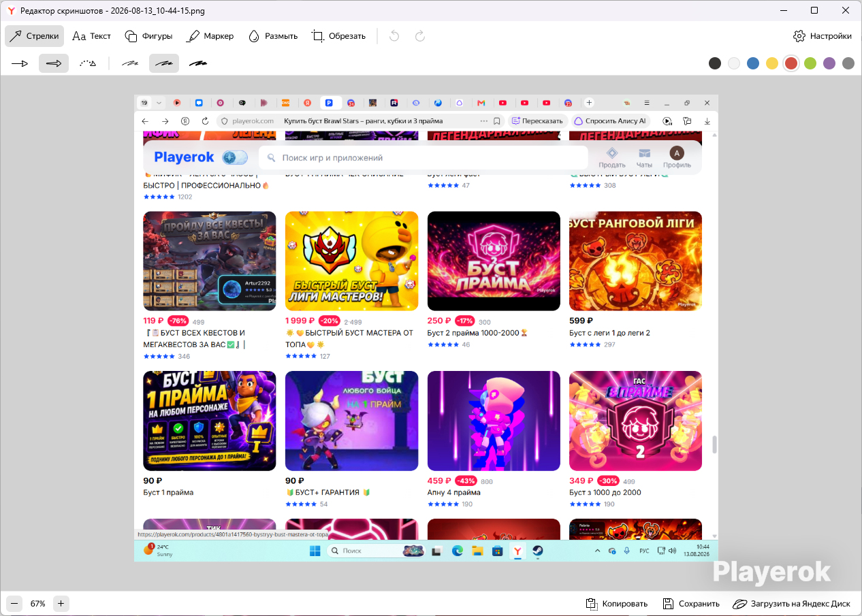Click the Playerok logo in the captured page
Viewport: 862px width, 616px height.
(185, 157)
